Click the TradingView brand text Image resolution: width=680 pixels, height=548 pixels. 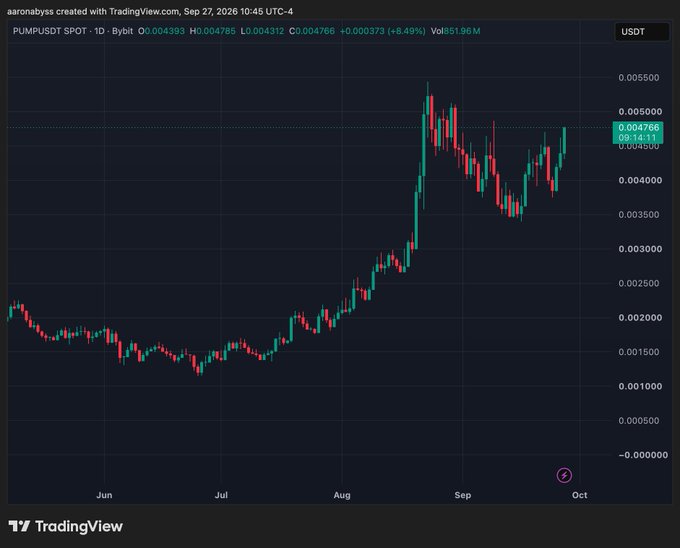click(79, 526)
